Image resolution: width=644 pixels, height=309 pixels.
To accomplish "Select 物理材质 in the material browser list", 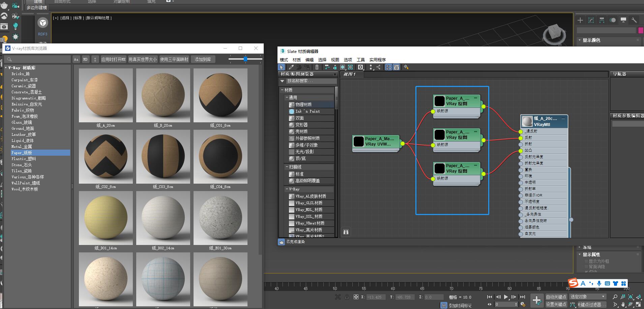I will tap(311, 104).
